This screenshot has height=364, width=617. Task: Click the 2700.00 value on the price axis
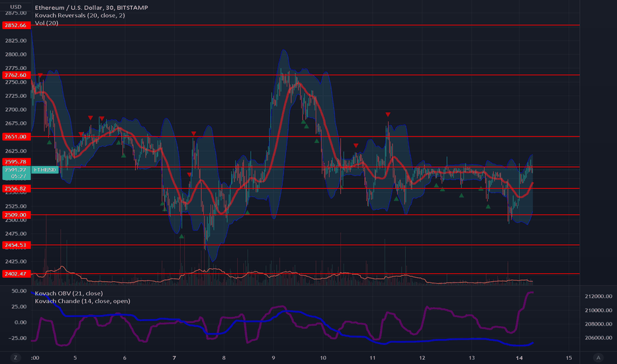[x=16, y=109]
